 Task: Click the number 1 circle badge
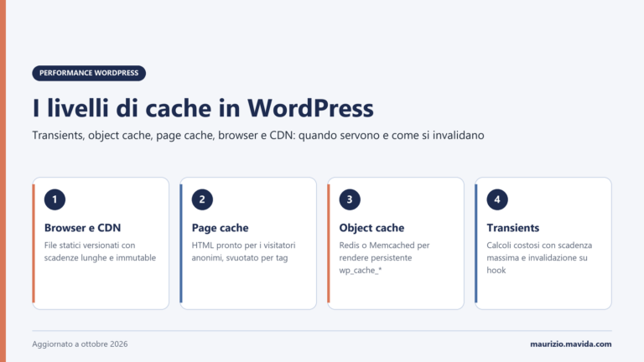tap(55, 199)
